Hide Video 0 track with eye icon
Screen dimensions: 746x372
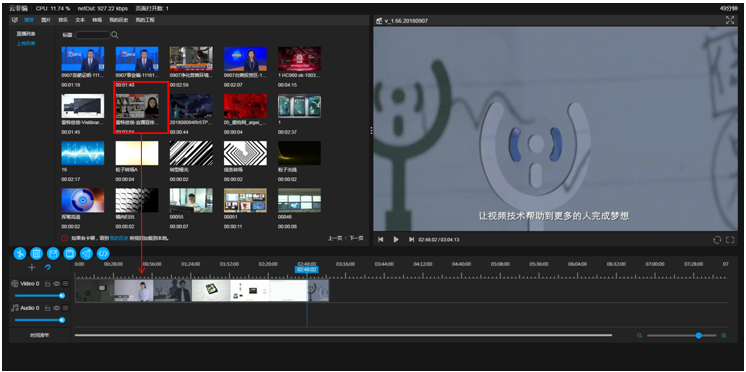click(x=56, y=284)
